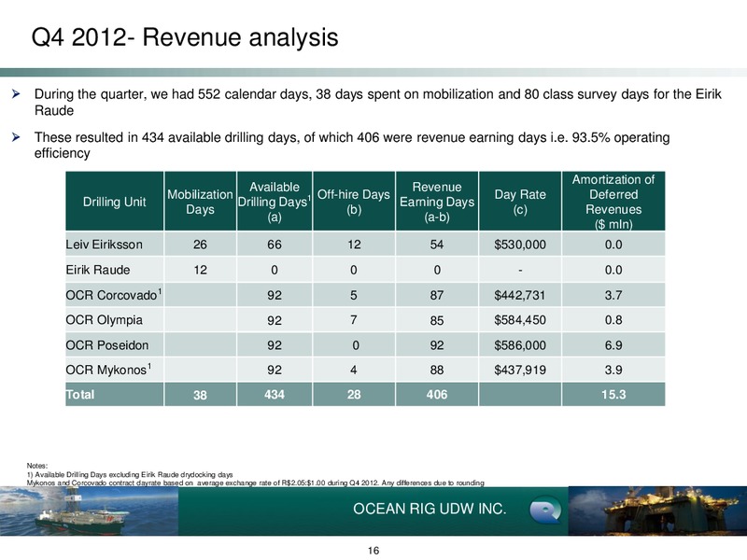Click Leiv Eiriksson revenue earning days '54'
This screenshot has height=560, width=747.
tap(437, 245)
